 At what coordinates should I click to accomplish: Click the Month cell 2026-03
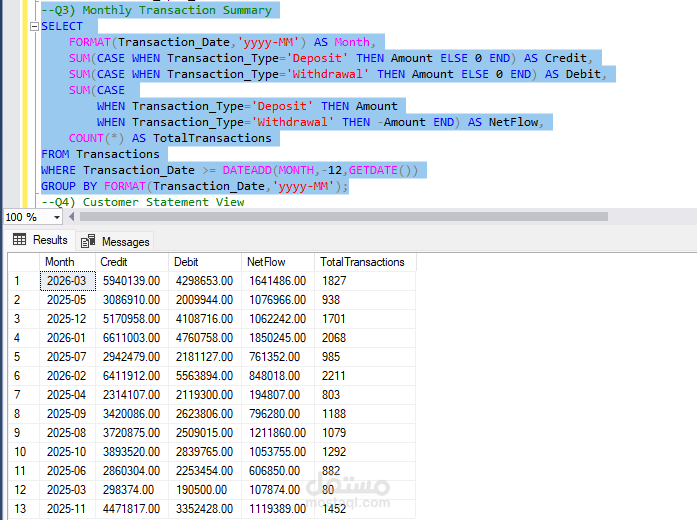point(68,281)
